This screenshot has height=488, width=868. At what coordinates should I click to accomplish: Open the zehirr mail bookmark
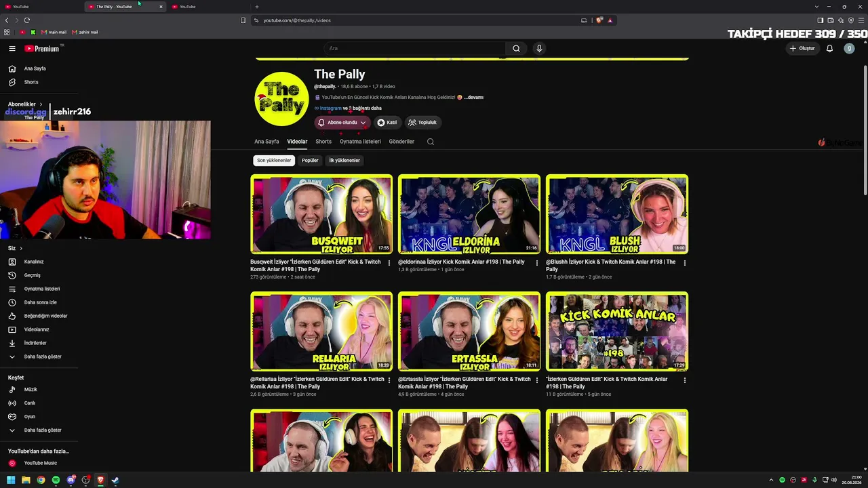click(85, 32)
